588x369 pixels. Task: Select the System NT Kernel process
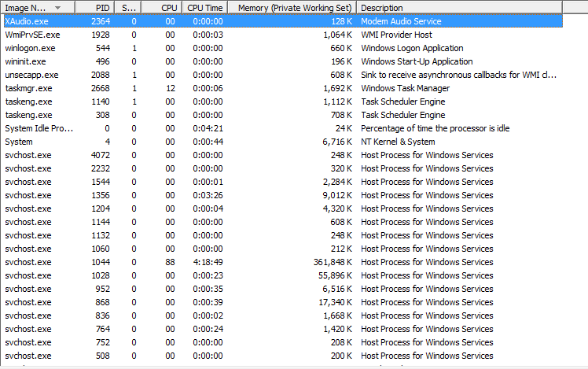click(19, 142)
